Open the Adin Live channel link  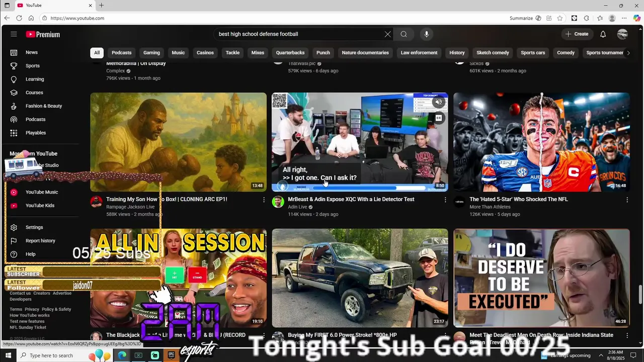point(297,207)
